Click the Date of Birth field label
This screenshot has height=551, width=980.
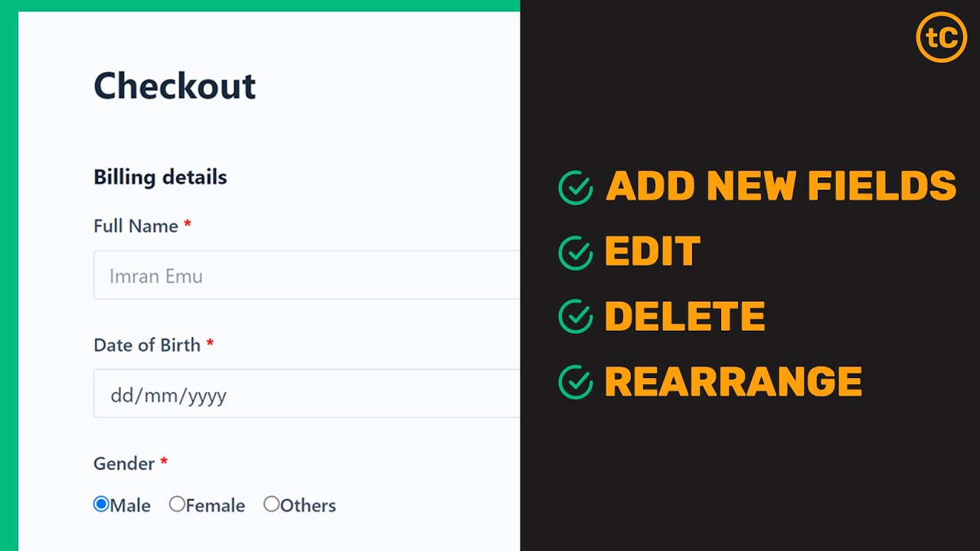tap(147, 345)
